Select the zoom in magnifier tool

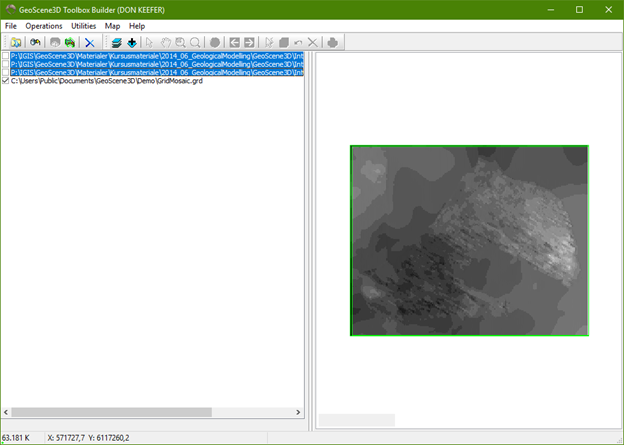tap(180, 42)
